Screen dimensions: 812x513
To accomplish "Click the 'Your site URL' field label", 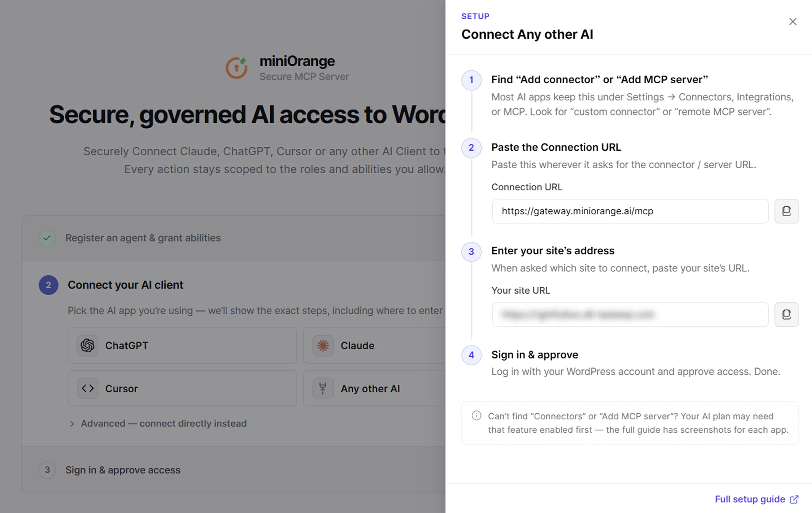I will pos(521,291).
